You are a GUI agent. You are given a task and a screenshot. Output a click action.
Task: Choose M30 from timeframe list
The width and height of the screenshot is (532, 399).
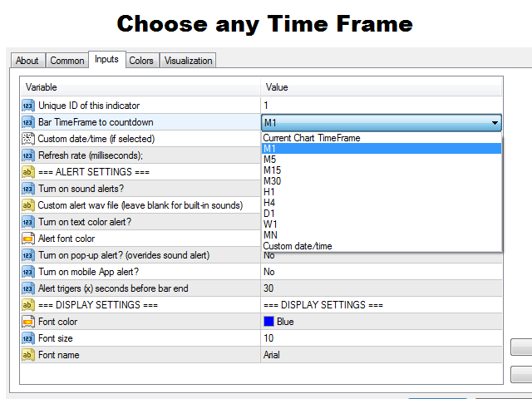[382, 181]
